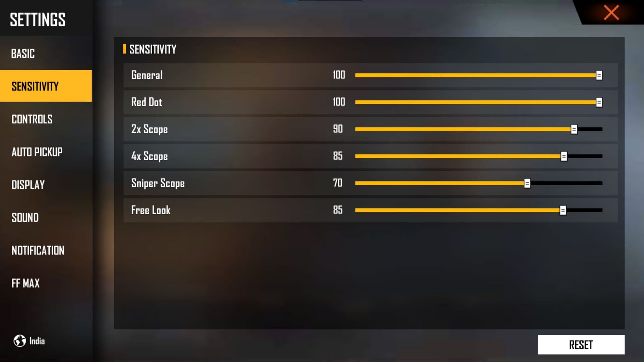Viewport: 644px width, 362px height.
Task: Select NOTIFICATION settings section
Action: click(38, 251)
